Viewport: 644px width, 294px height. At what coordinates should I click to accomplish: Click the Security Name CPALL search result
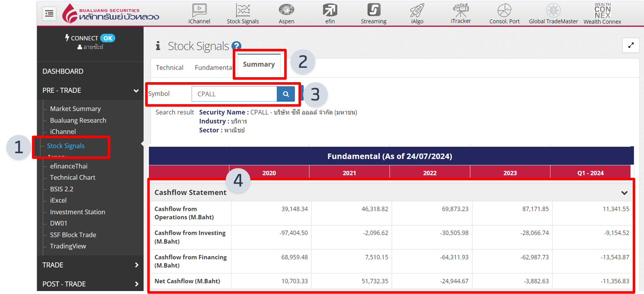click(278, 112)
